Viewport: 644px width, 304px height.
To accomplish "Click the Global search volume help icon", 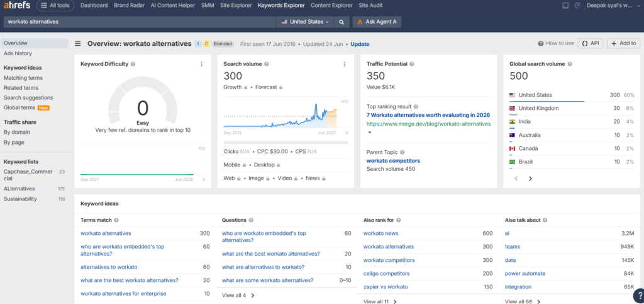I will pos(570,64).
